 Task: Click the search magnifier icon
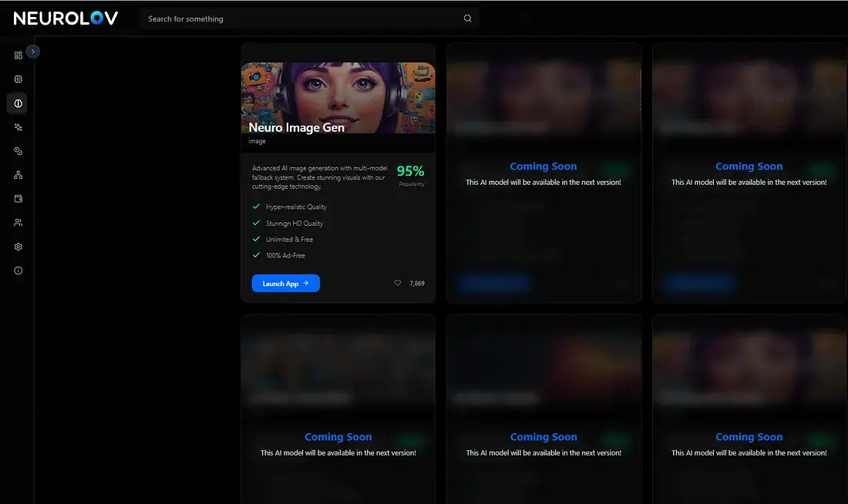click(x=468, y=18)
